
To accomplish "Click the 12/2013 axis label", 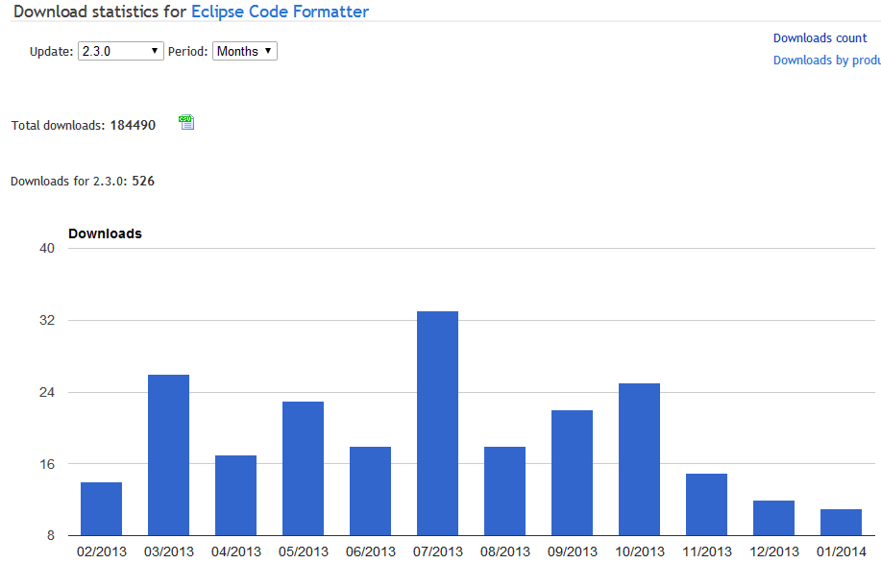I will [774, 551].
